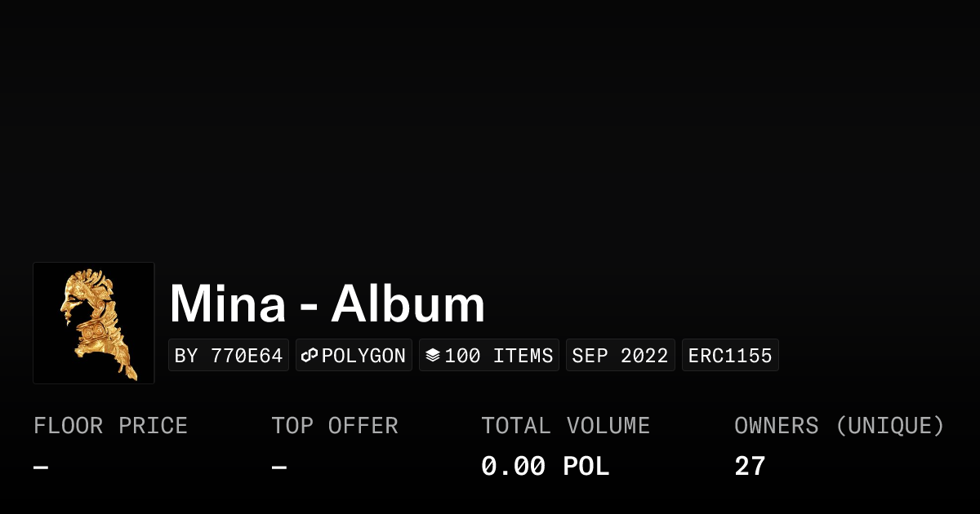
Task: Click the Mina - Album collection title
Action: tap(327, 304)
